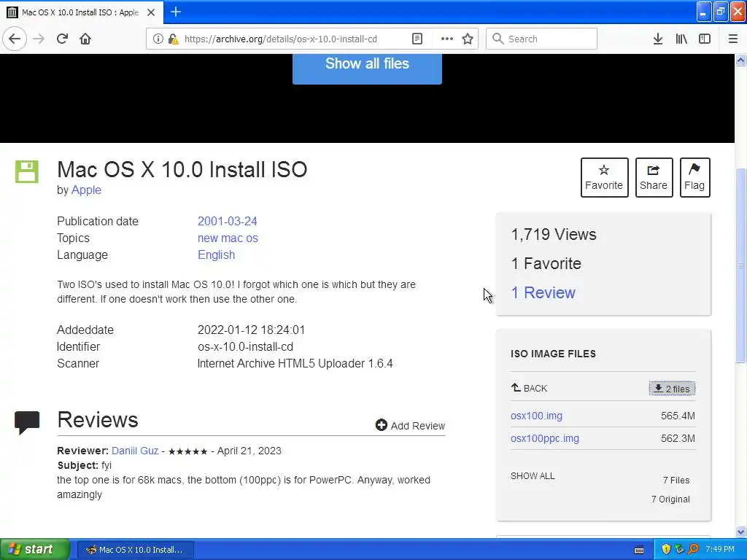This screenshot has width=747, height=560.
Task: Open the English language link
Action: point(216,254)
